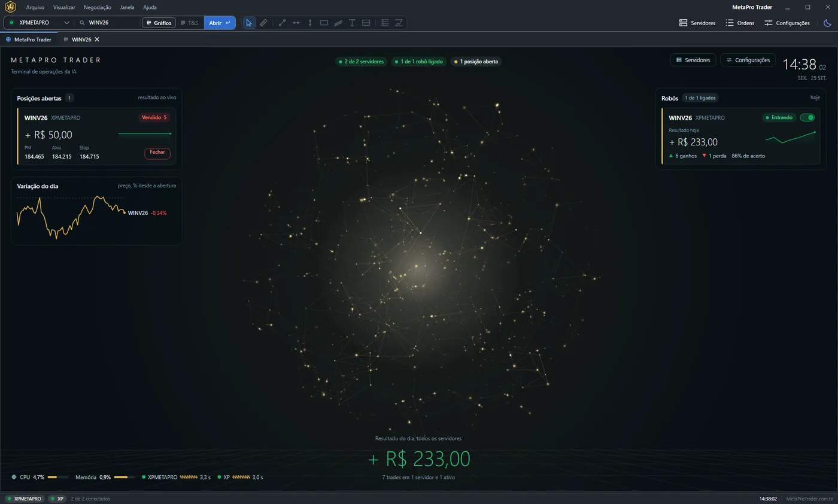Open Ordens in the top toolbar
Screen dimensions: 838x504
740,23
